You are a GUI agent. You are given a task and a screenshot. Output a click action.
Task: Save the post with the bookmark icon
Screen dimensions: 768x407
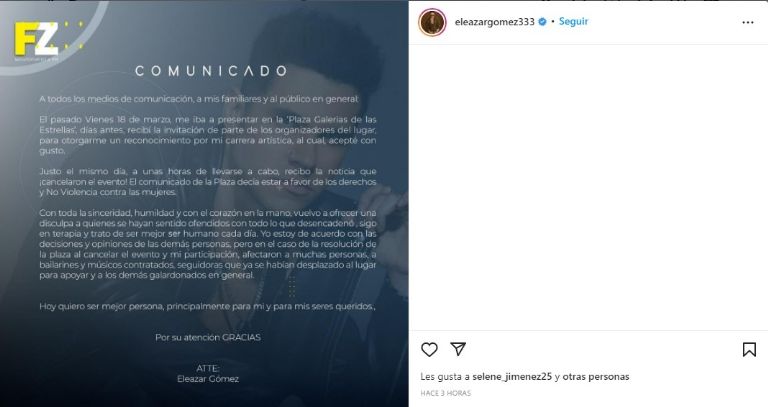point(749,349)
